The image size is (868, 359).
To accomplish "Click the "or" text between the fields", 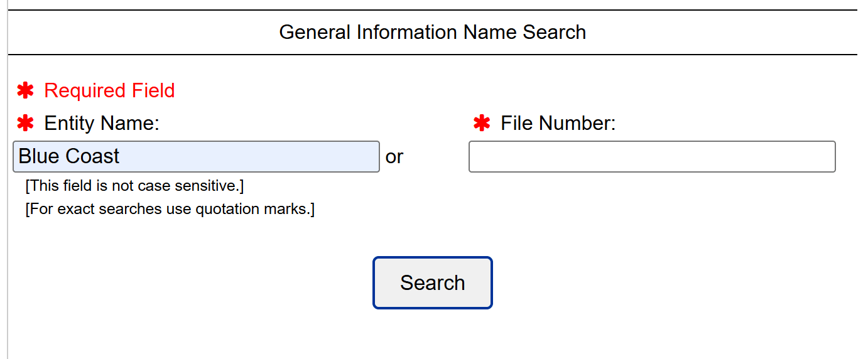I will tap(394, 157).
